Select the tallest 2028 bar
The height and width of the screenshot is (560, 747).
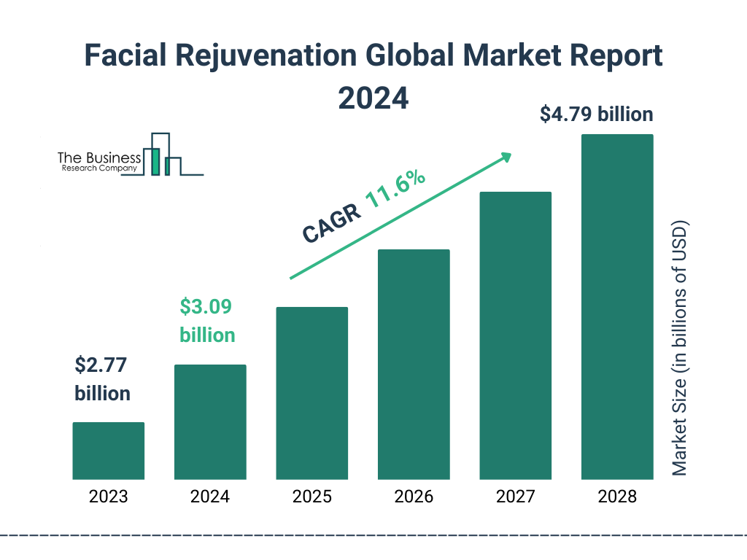(617, 306)
